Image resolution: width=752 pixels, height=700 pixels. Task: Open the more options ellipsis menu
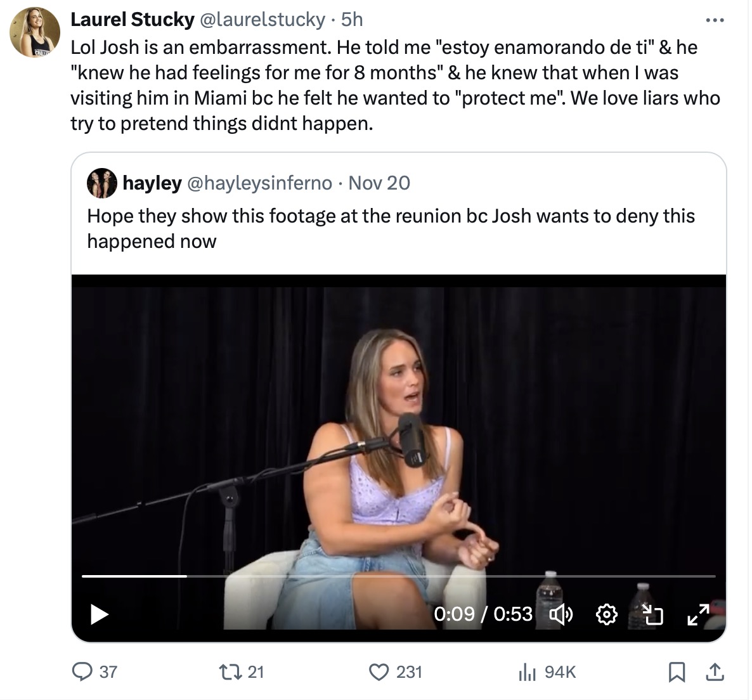(x=715, y=20)
